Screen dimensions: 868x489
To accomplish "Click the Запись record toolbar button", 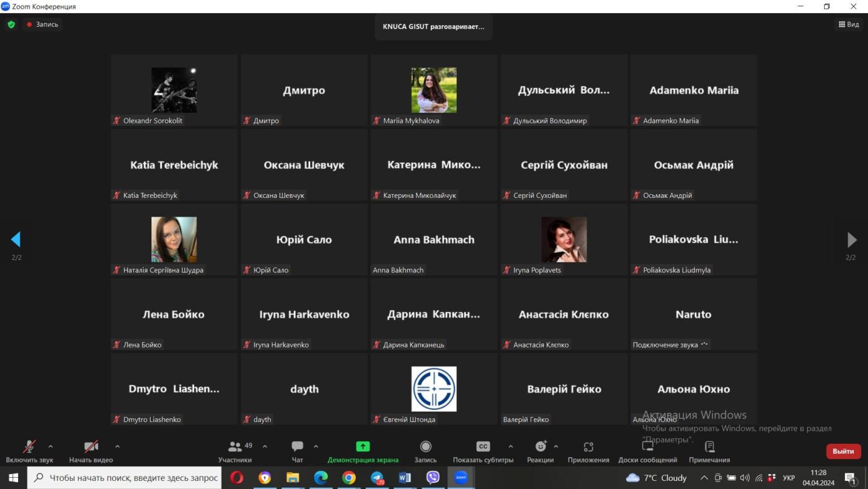I will [425, 452].
